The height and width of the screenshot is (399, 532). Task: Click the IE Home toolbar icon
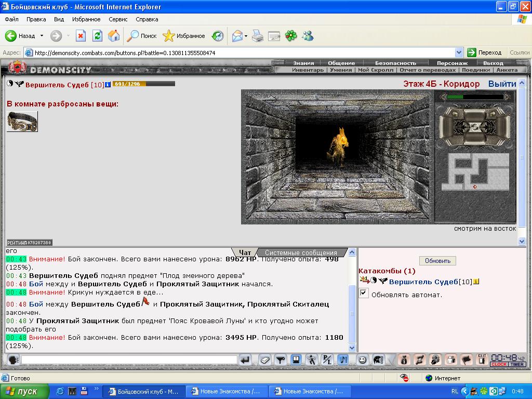click(x=114, y=36)
